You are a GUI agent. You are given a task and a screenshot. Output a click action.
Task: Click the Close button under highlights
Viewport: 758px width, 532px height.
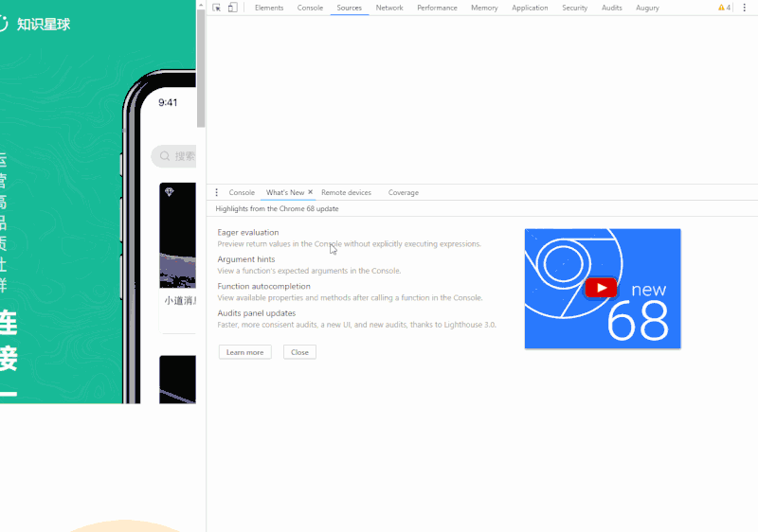(299, 352)
